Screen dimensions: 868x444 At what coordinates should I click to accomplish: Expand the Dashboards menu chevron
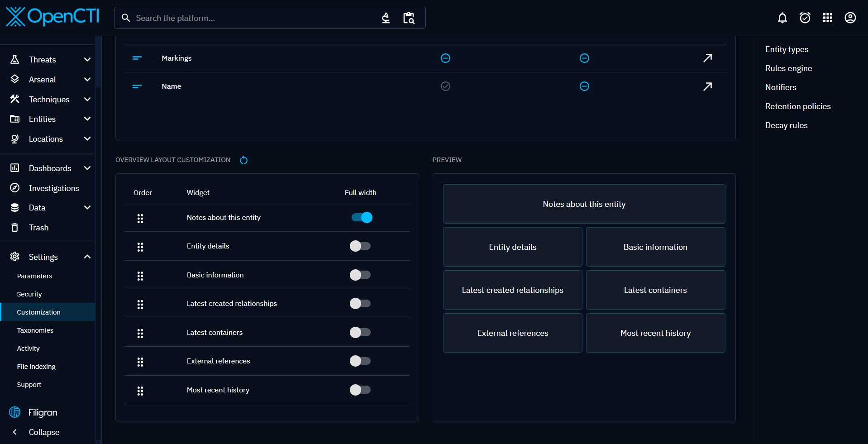click(x=87, y=168)
